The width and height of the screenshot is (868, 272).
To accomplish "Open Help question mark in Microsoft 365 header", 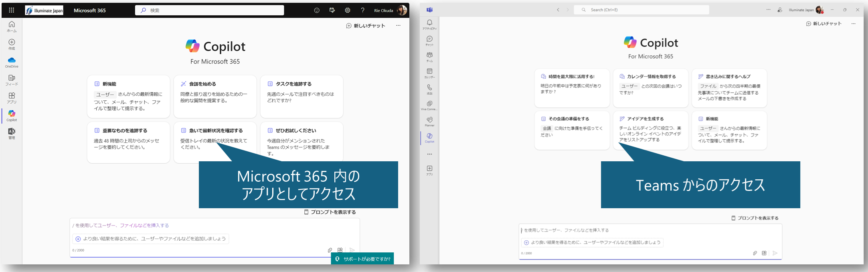I will [363, 10].
